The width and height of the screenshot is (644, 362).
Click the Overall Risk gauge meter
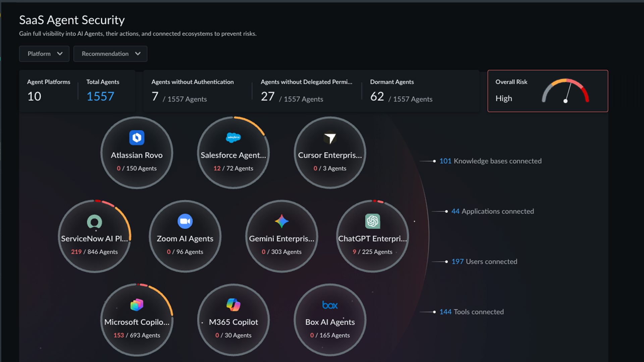click(x=566, y=90)
